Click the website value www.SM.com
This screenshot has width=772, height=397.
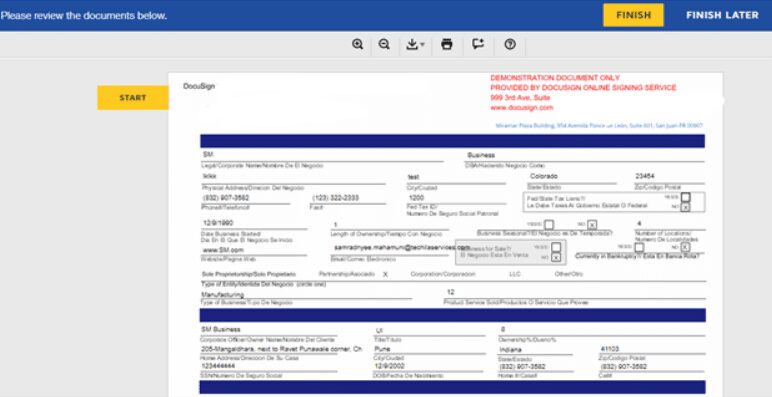coord(223,250)
